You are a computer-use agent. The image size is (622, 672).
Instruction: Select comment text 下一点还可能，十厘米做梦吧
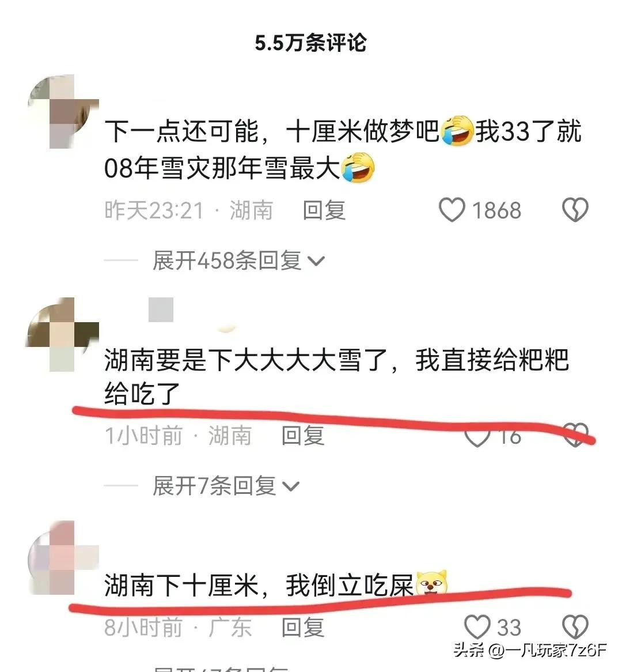[272, 131]
